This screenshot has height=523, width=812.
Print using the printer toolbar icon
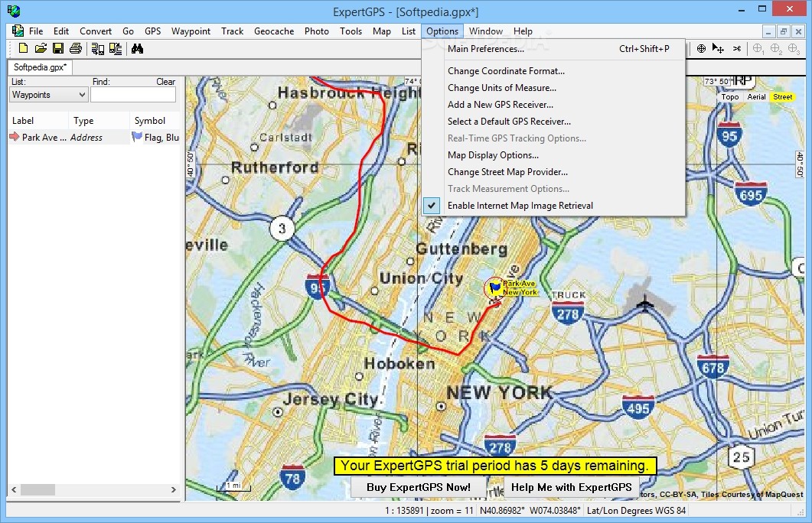click(76, 49)
